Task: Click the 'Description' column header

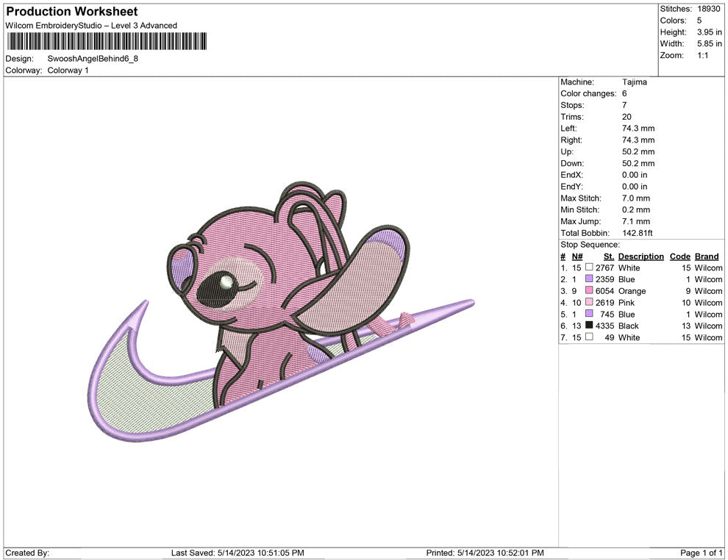Action: [640, 256]
